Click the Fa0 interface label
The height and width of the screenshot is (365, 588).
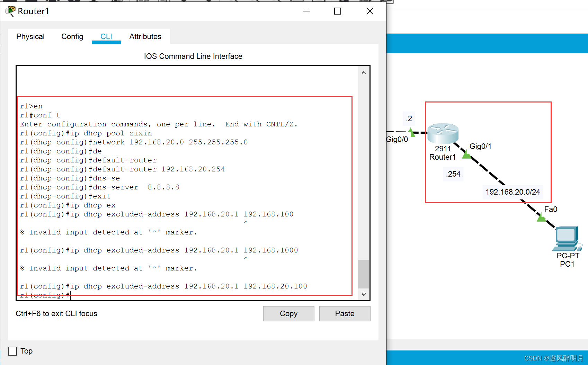click(551, 209)
